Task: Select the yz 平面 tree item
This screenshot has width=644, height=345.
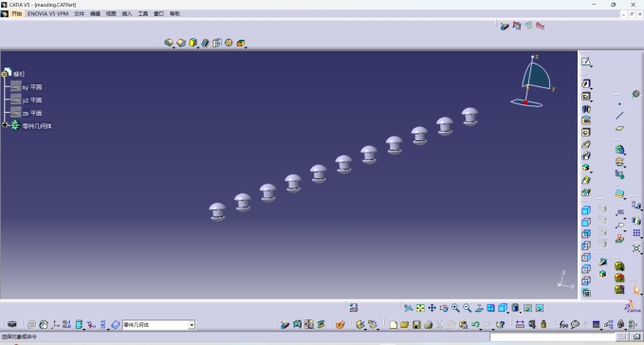Action: coord(27,100)
